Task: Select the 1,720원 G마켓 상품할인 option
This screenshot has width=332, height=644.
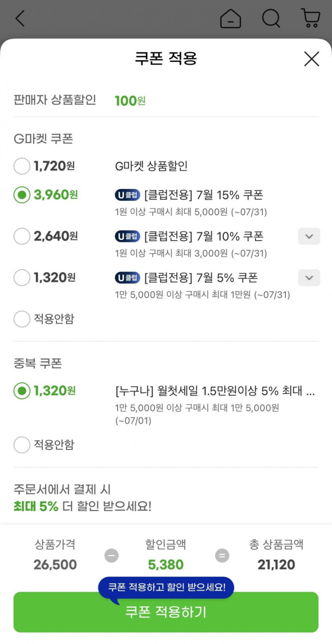Action: [x=22, y=166]
